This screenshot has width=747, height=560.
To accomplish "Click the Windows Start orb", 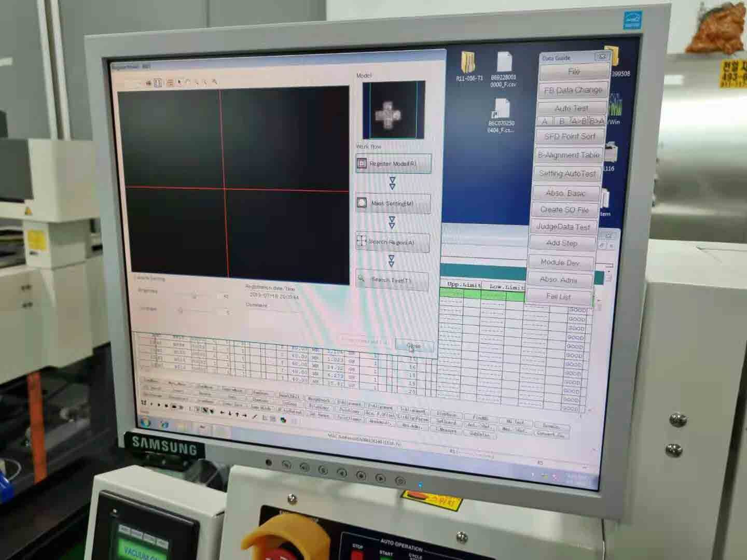I will pos(145,423).
